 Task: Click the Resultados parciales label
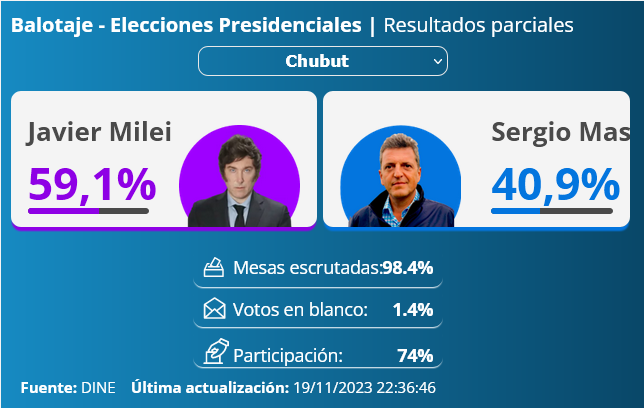click(x=478, y=25)
